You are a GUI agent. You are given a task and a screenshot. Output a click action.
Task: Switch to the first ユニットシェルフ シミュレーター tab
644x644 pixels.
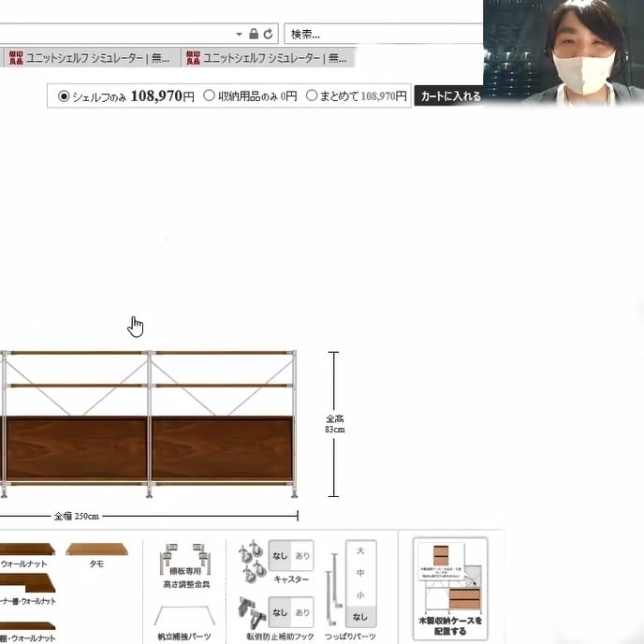click(89, 58)
